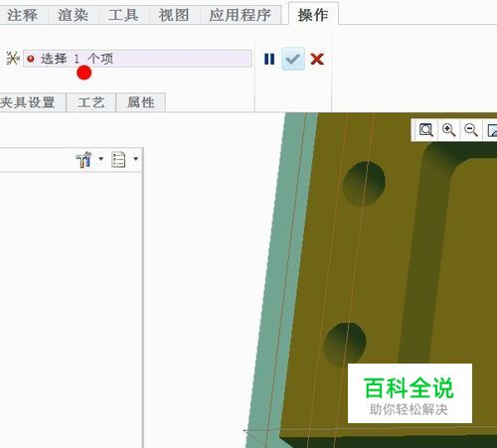Click the zoom in magnifier icon
Screen dimensions: 497x448
(x=448, y=130)
